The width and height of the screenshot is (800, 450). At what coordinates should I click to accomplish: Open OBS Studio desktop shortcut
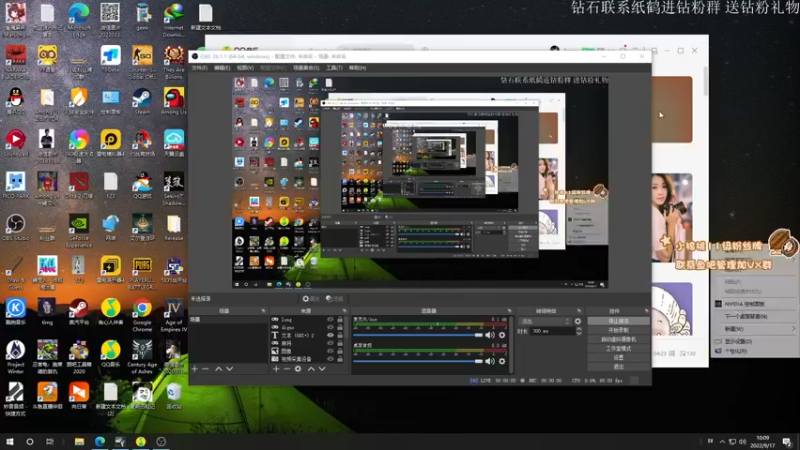coord(16,228)
